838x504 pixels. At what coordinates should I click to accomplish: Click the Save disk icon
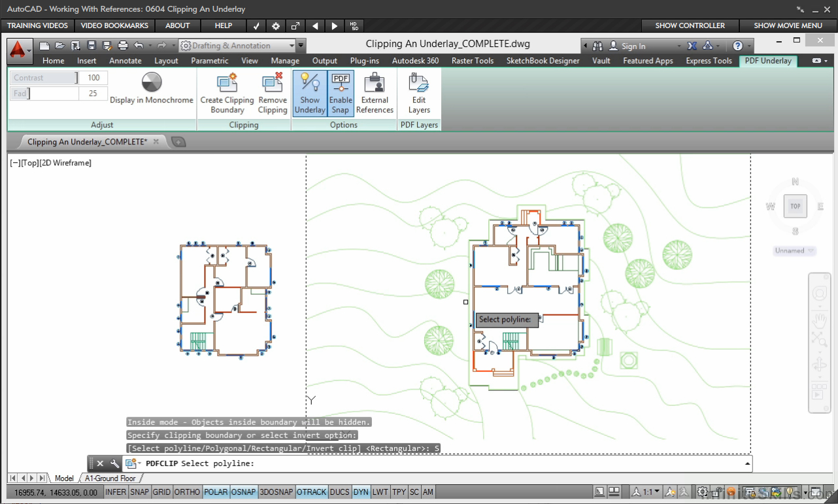[92, 46]
